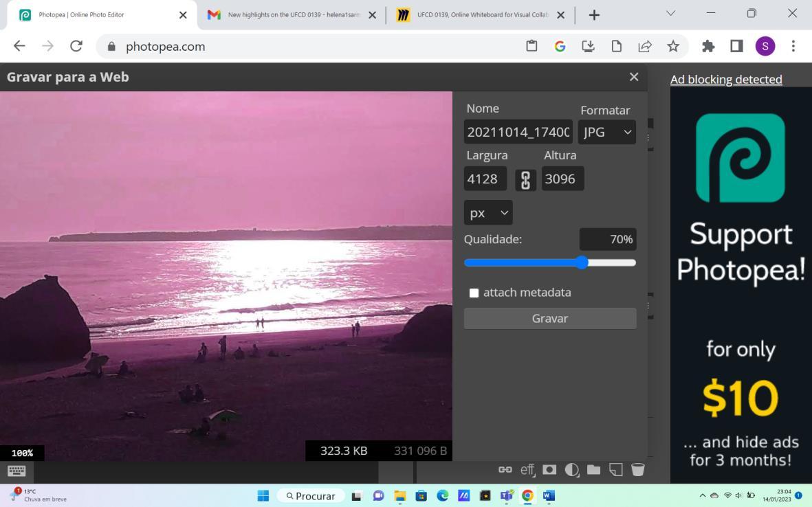
Task: Click the Google icon in address bar
Action: pos(560,47)
